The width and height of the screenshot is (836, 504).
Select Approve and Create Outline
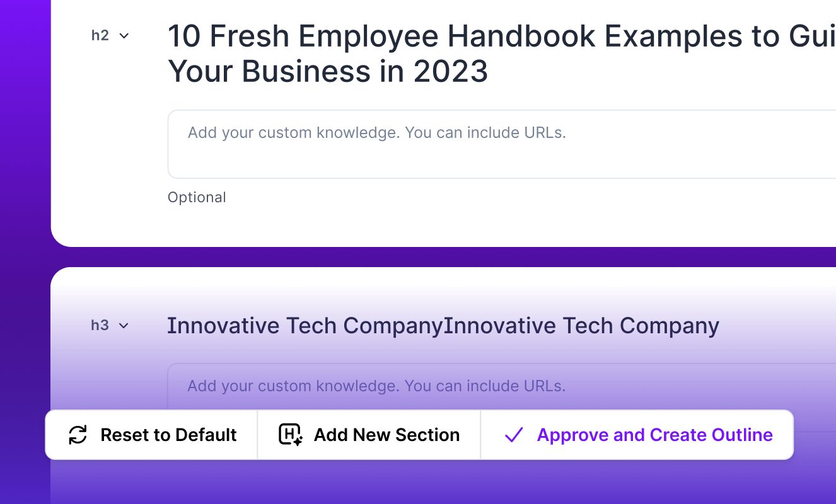click(654, 435)
